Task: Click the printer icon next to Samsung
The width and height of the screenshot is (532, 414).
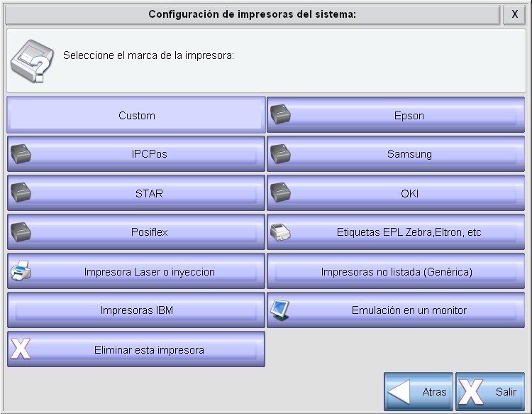Action: 280,154
